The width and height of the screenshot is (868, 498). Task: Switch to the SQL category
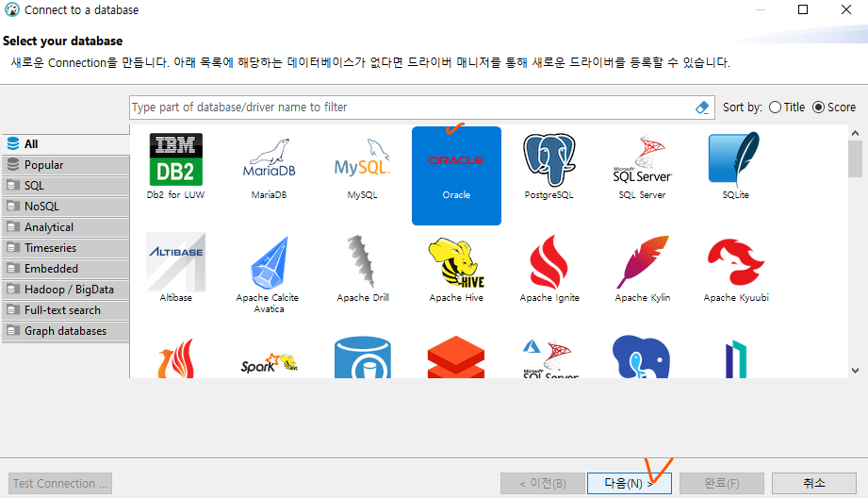pyautogui.click(x=65, y=186)
